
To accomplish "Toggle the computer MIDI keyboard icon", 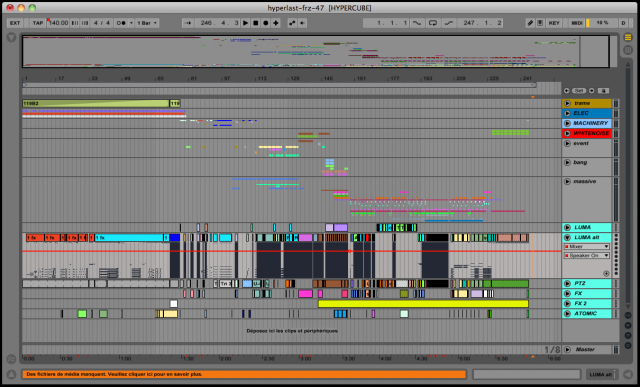I will [x=540, y=23].
